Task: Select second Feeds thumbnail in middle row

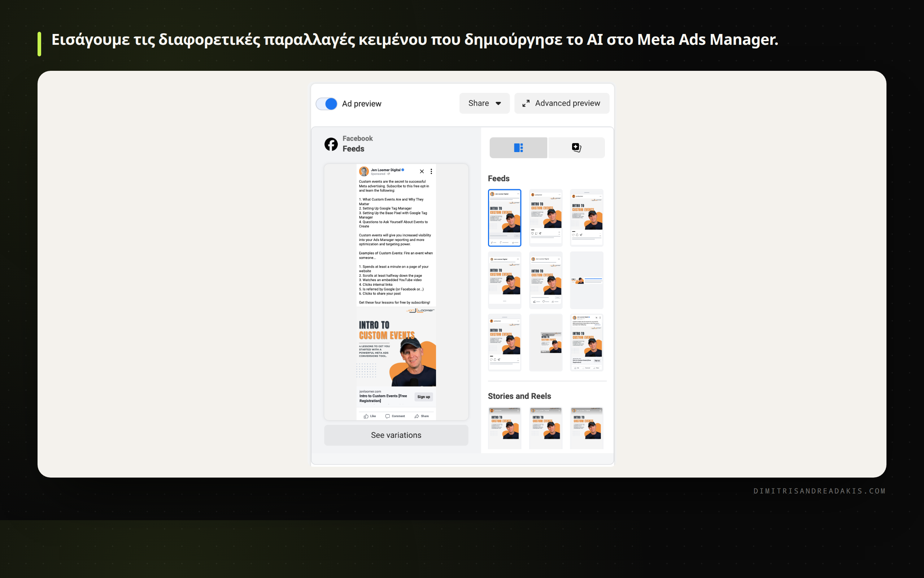Action: pos(546,280)
